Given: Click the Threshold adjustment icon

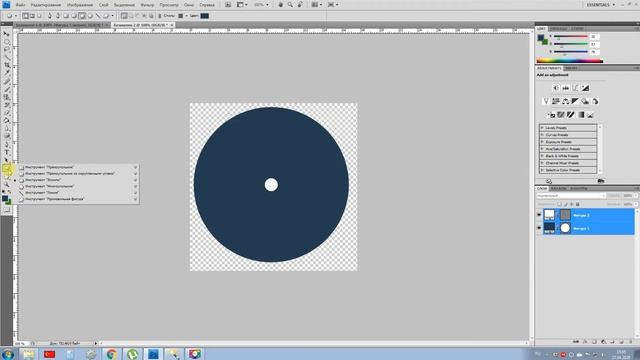Looking at the screenshot, I should (571, 115).
